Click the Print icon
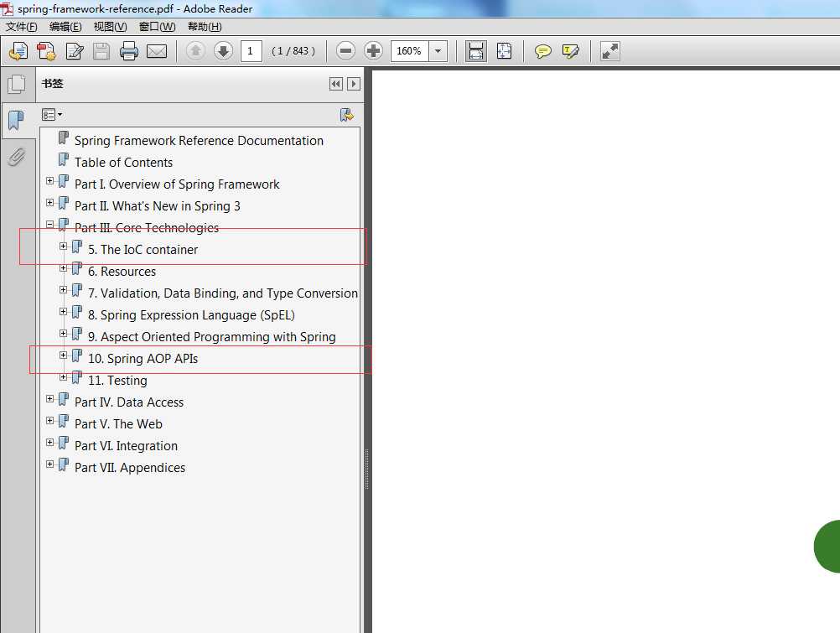The width and height of the screenshot is (840, 633). (128, 51)
